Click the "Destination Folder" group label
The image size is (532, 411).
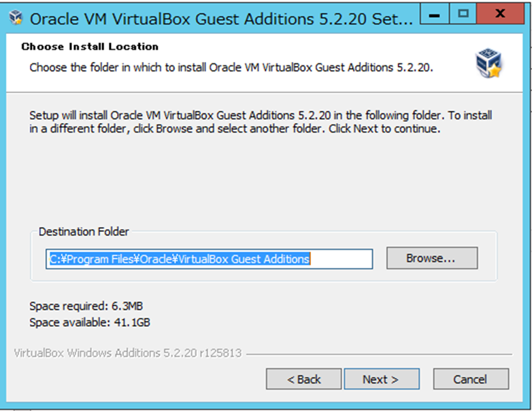84,232
